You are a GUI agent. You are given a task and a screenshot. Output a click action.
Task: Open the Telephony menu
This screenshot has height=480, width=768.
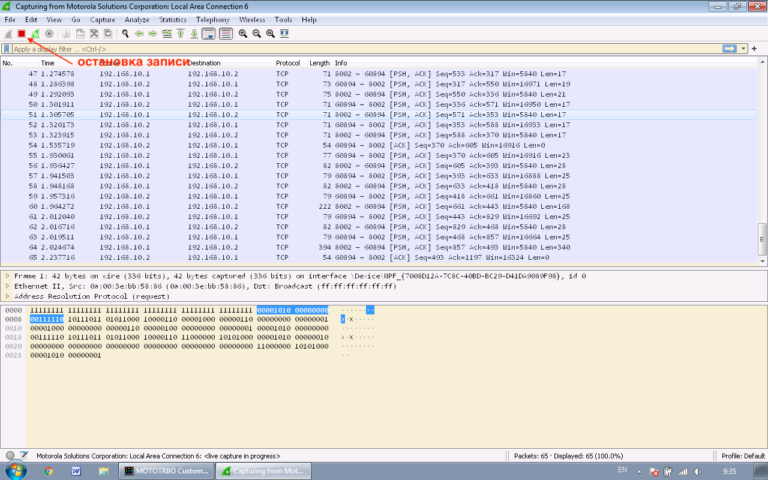[212, 19]
